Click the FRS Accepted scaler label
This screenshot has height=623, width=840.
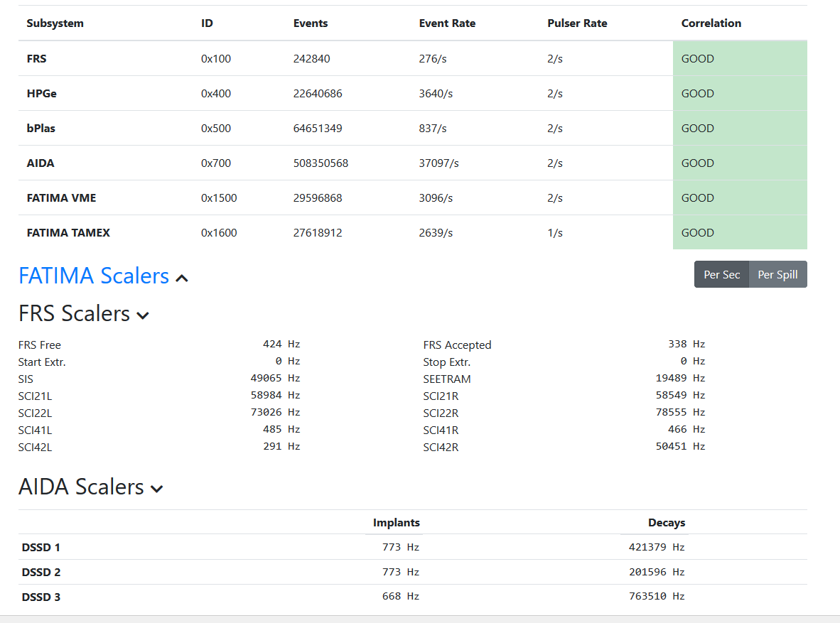457,345
